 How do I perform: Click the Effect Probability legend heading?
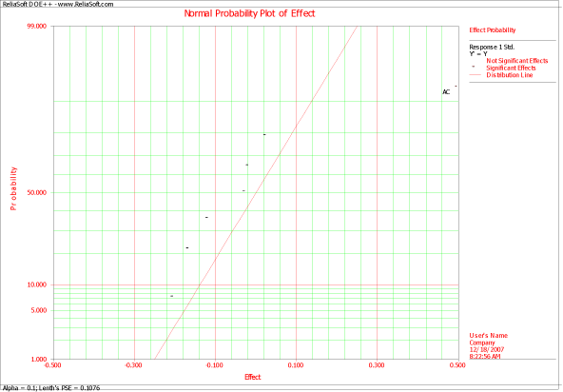click(x=493, y=30)
